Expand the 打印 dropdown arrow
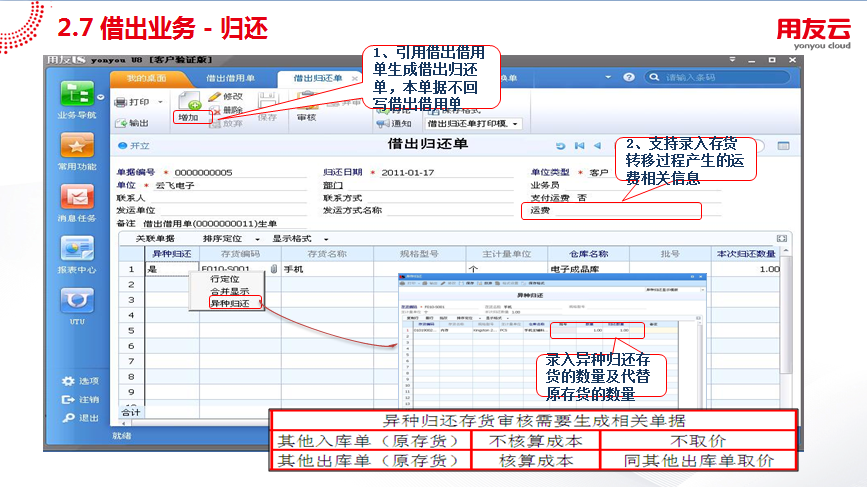Viewport: 867px width, 487px height. 158,102
